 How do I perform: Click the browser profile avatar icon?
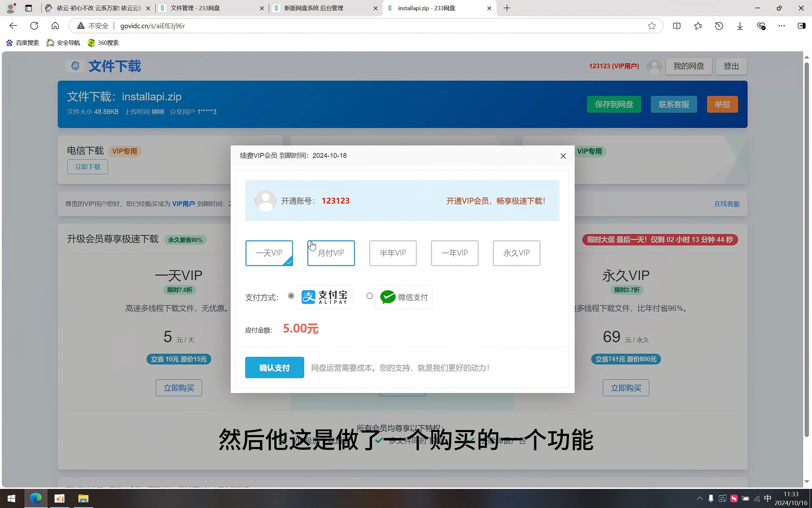point(11,8)
